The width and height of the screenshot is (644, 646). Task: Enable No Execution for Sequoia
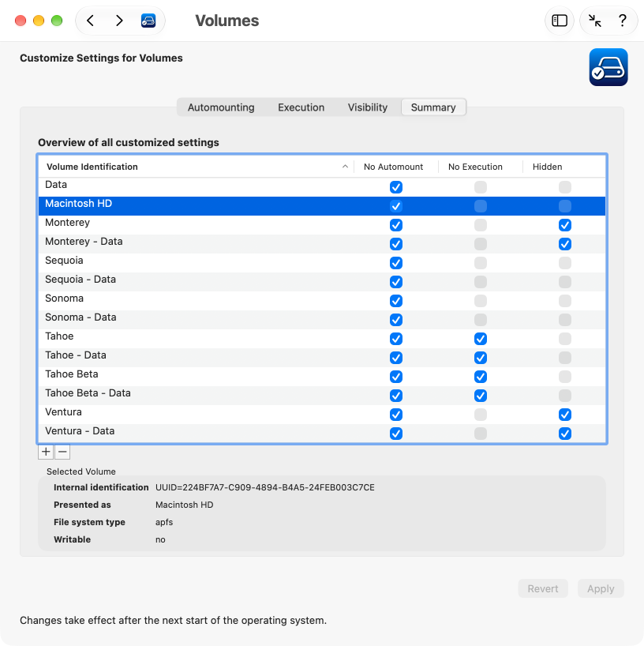(x=480, y=263)
